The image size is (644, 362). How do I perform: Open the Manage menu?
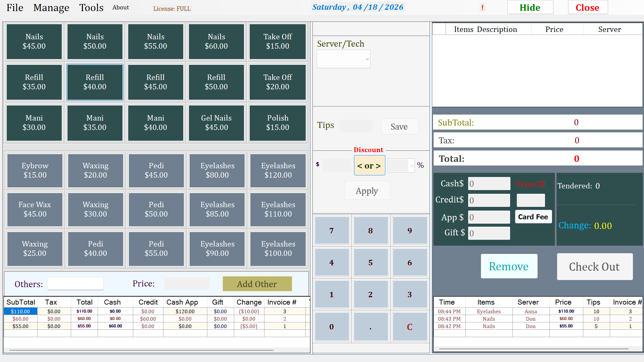point(51,7)
